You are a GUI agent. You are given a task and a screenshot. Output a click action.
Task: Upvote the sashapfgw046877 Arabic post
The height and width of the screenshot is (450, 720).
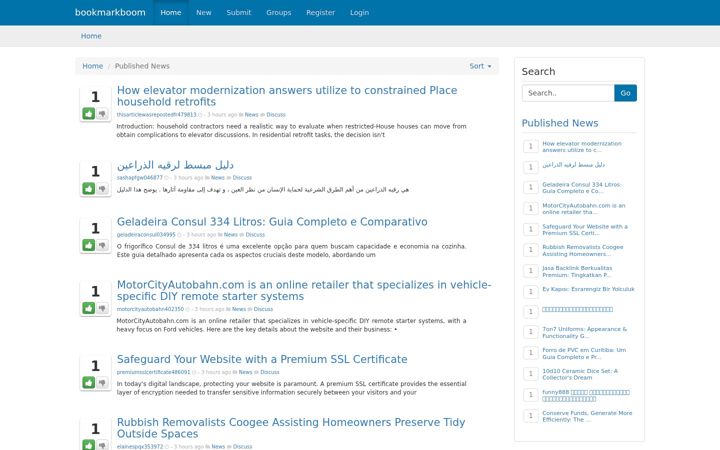click(x=89, y=188)
